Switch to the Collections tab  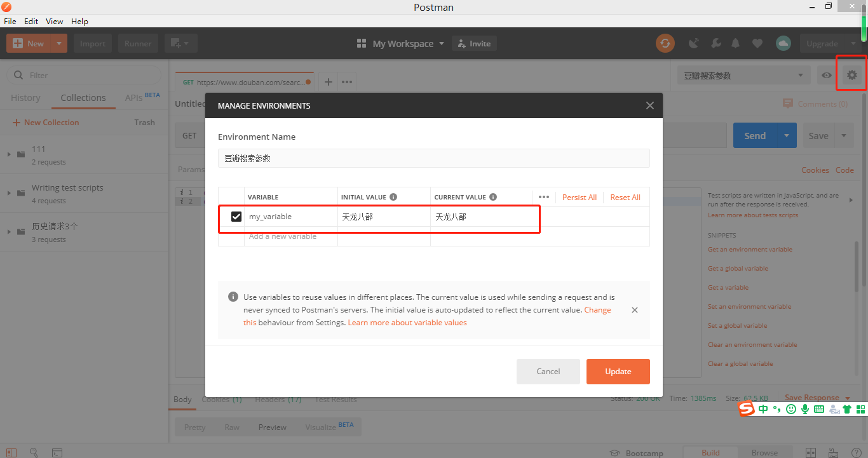pos(83,98)
